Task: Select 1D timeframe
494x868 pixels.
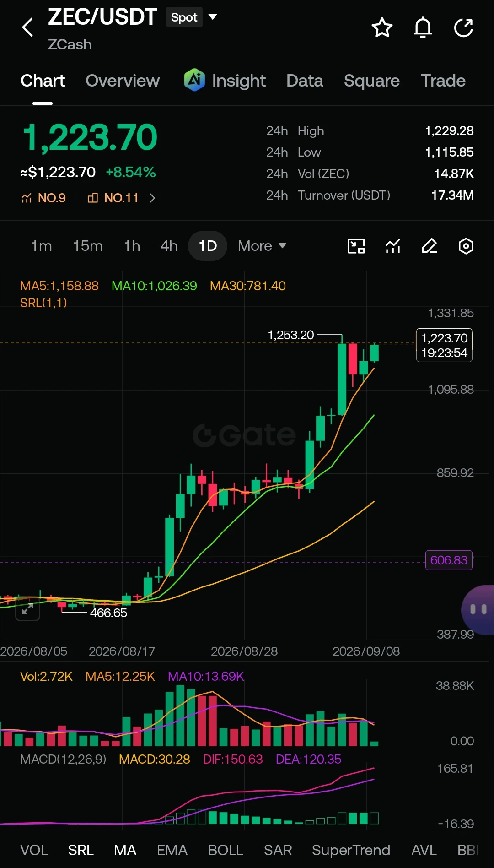Action: [208, 246]
